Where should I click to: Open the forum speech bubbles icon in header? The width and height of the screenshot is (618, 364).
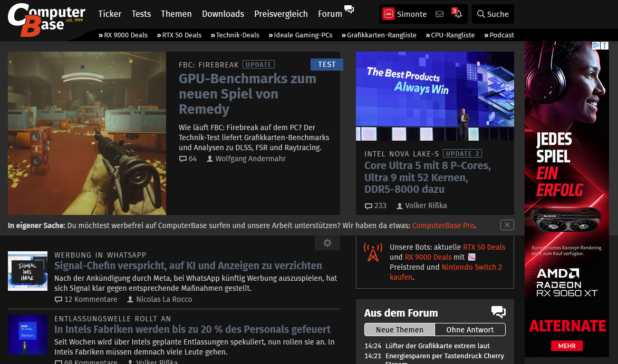tap(349, 9)
